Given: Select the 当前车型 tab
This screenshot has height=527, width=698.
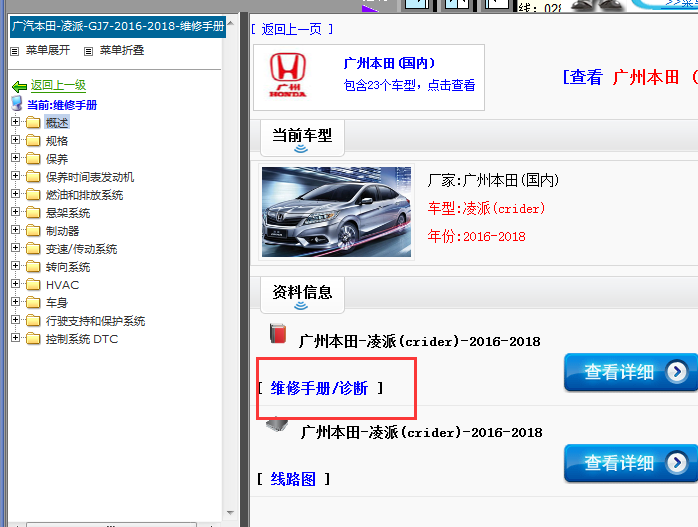Looking at the screenshot, I should pyautogui.click(x=302, y=138).
